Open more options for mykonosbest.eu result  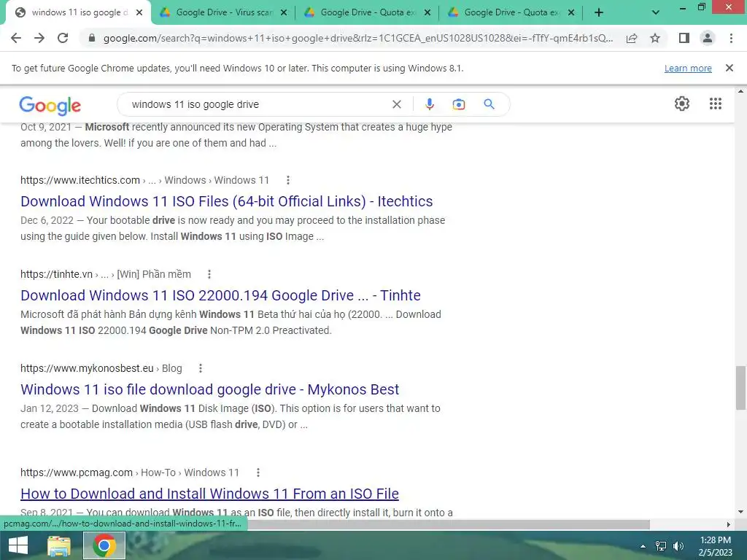[200, 368]
